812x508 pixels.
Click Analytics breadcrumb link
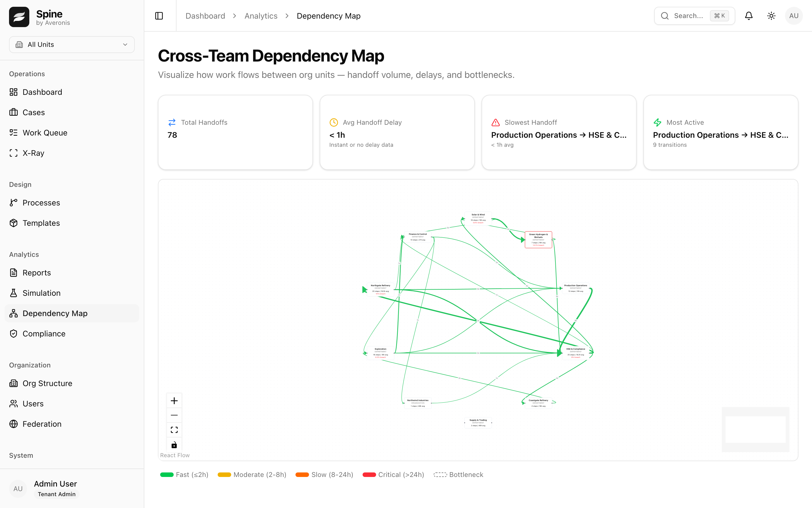point(261,16)
